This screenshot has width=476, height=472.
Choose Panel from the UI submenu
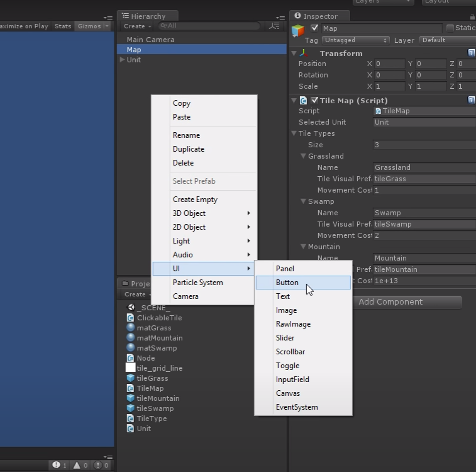[303, 269]
